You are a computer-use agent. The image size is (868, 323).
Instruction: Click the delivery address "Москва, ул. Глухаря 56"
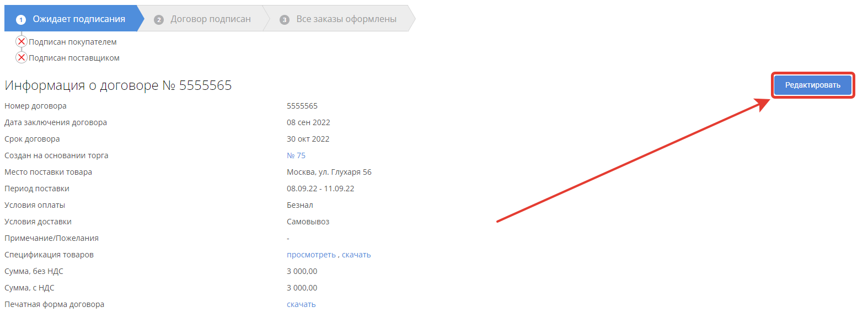click(x=329, y=172)
